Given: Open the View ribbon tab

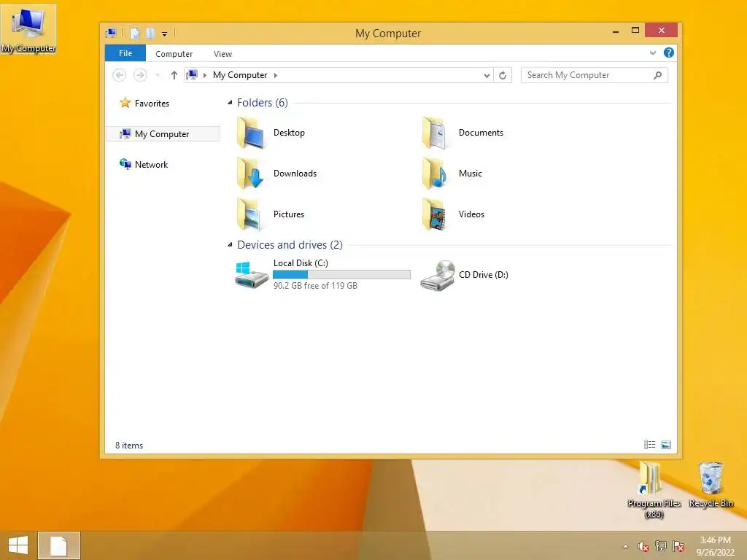Looking at the screenshot, I should click(222, 54).
